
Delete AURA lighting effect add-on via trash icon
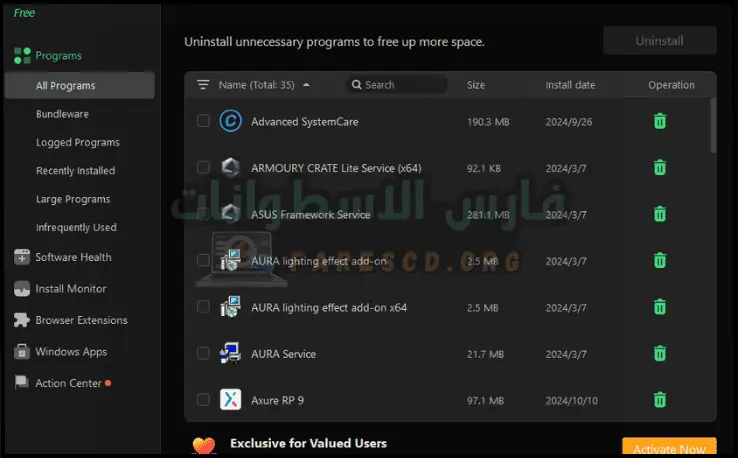tap(660, 260)
